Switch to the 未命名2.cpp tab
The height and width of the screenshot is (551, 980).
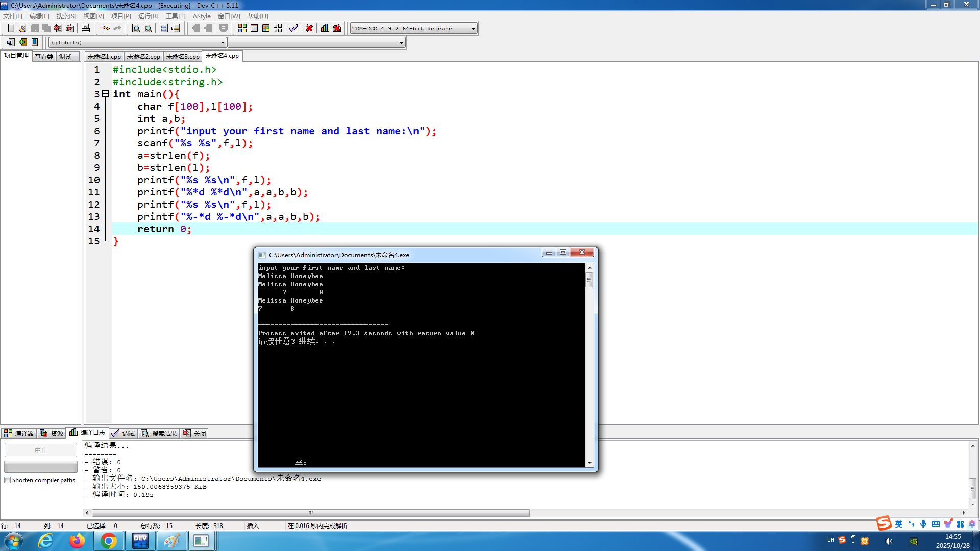click(143, 56)
